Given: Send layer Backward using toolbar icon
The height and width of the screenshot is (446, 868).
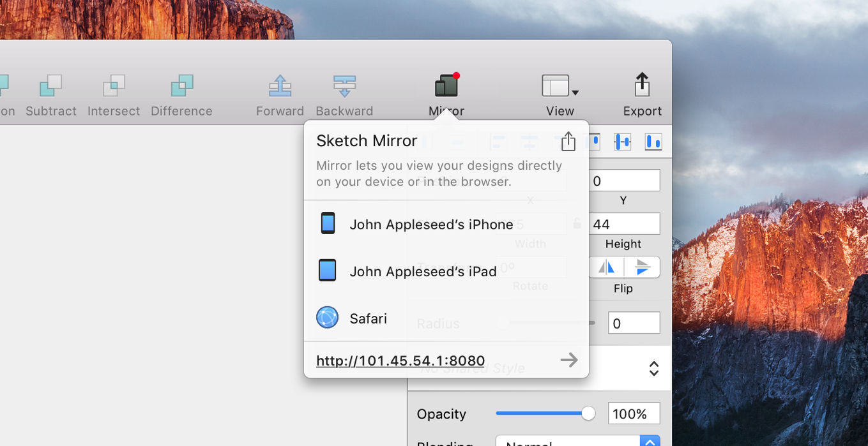Looking at the screenshot, I should [x=344, y=85].
